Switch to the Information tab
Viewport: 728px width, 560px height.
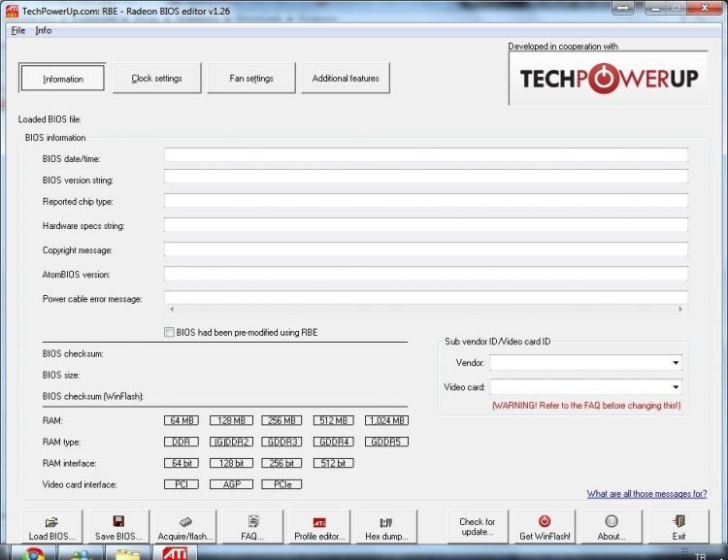coord(63,78)
